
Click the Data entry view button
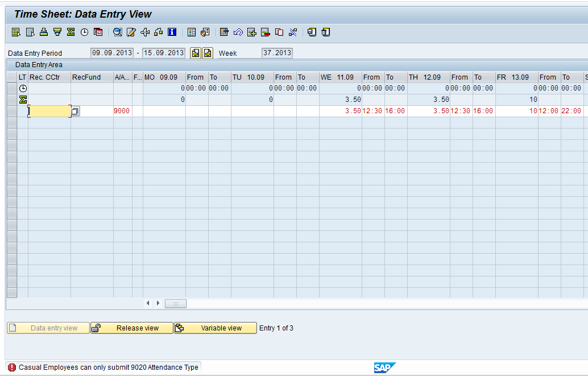tap(48, 328)
